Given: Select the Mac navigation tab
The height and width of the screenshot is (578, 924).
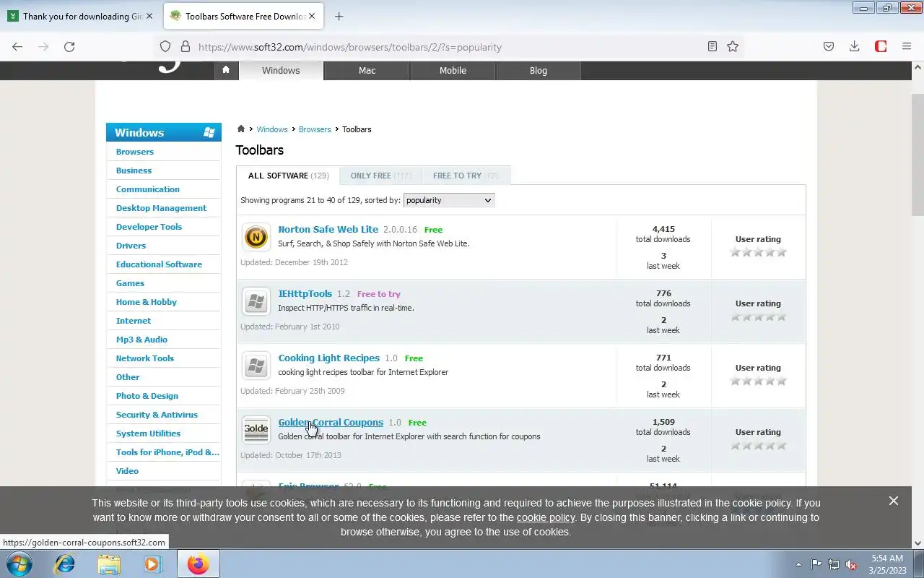Looking at the screenshot, I should 367,70.
